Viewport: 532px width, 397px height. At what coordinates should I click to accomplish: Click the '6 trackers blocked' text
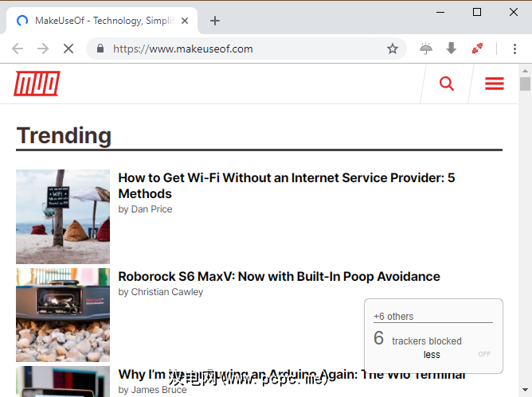417,339
